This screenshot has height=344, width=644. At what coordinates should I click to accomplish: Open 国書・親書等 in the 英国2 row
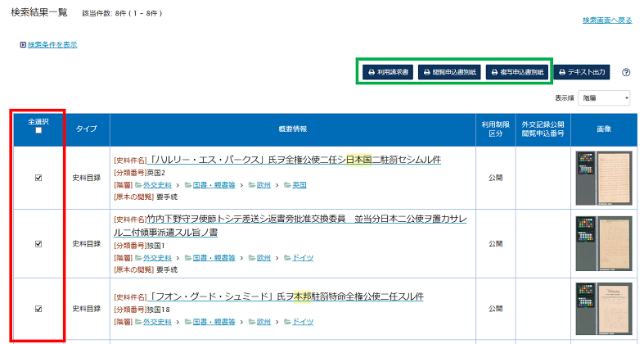pos(214,185)
